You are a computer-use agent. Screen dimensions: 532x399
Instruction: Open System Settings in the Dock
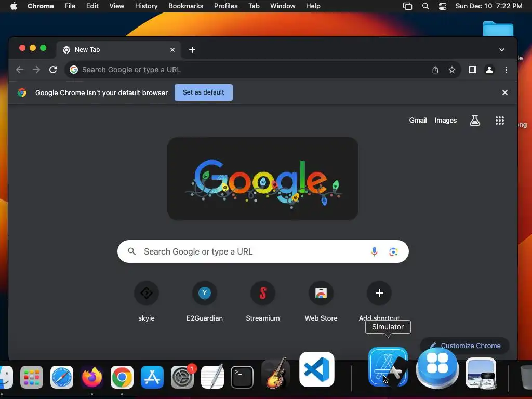pos(182,377)
